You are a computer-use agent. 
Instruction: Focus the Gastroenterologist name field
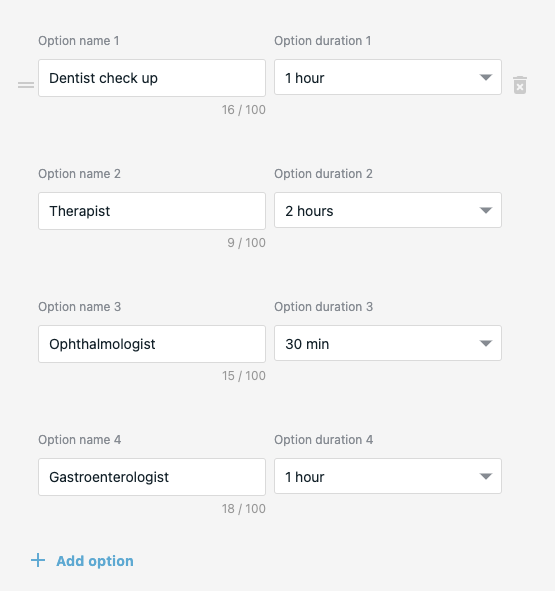click(x=152, y=477)
